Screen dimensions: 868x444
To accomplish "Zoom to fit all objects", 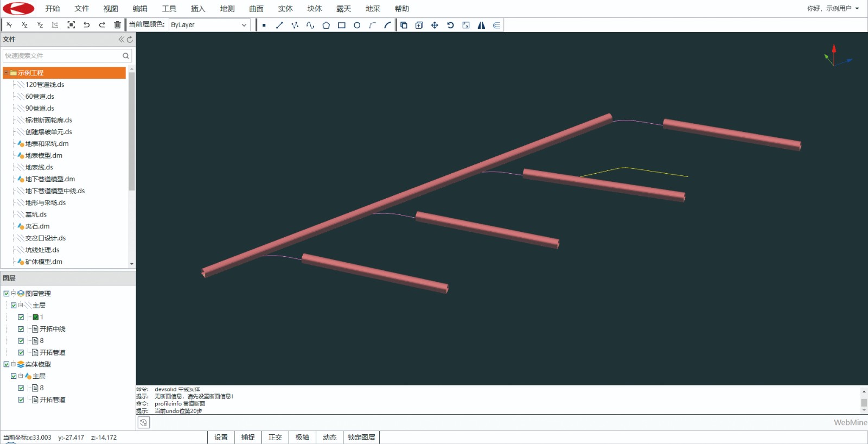I will (71, 25).
